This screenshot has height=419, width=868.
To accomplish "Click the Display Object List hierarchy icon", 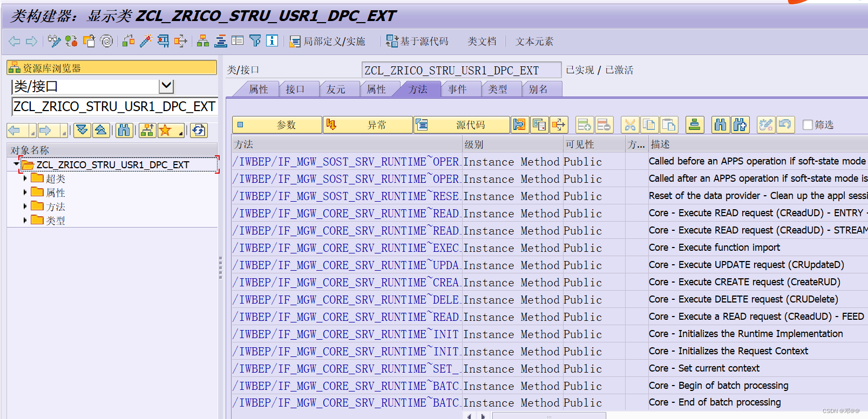I will click(203, 41).
